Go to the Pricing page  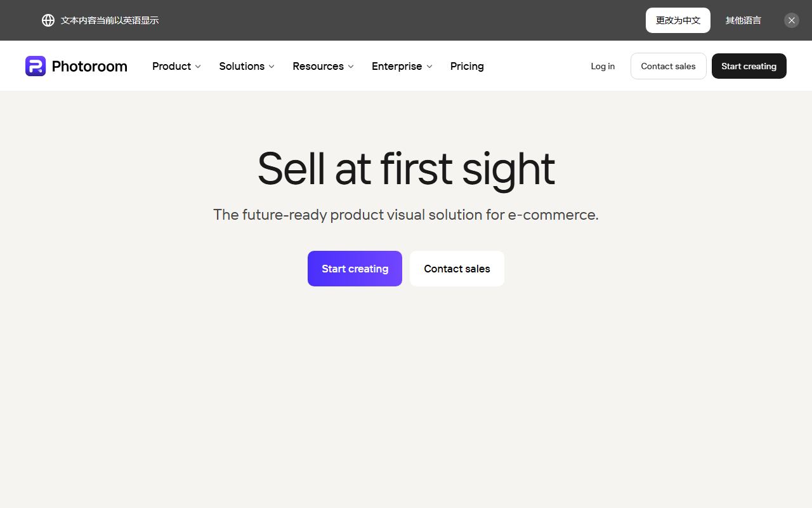pos(467,66)
